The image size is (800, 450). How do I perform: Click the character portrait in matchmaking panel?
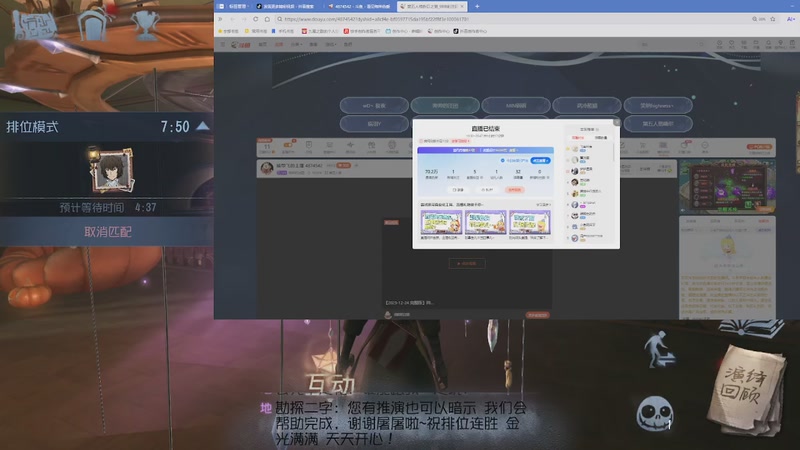click(112, 170)
